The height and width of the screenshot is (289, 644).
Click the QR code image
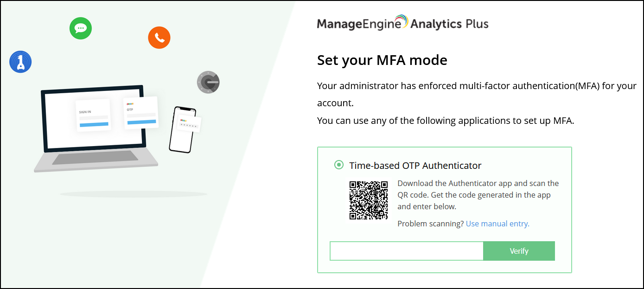[369, 200]
